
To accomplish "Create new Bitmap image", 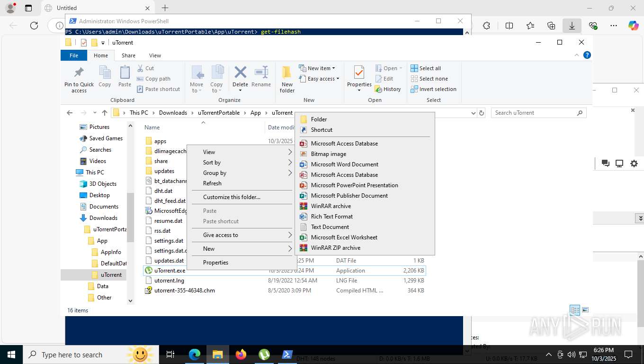I will pyautogui.click(x=365, y=154).
